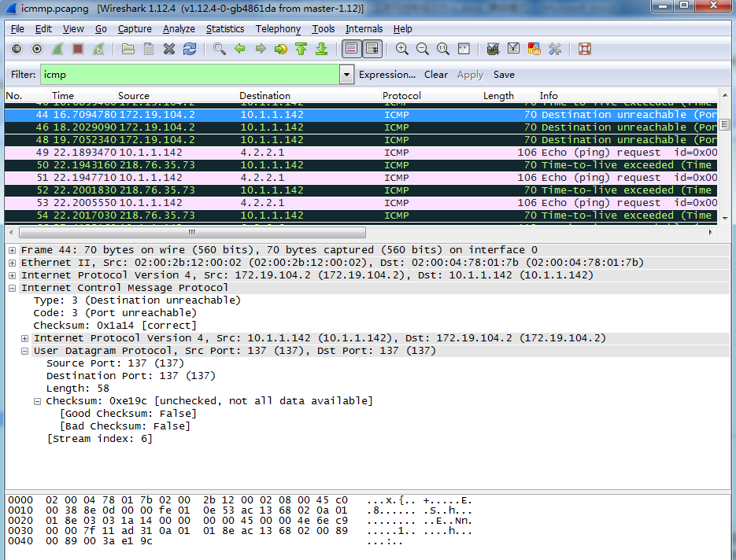Open the capture interfaces list icon

[17, 49]
